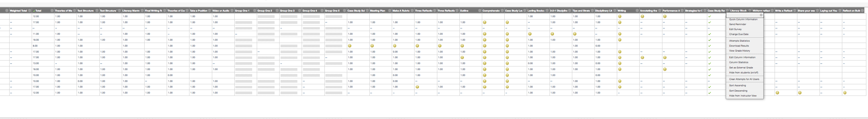The image size is (868, 119).
Task: Click the 0.00 score in Text Structure column
Action: [80, 81]
